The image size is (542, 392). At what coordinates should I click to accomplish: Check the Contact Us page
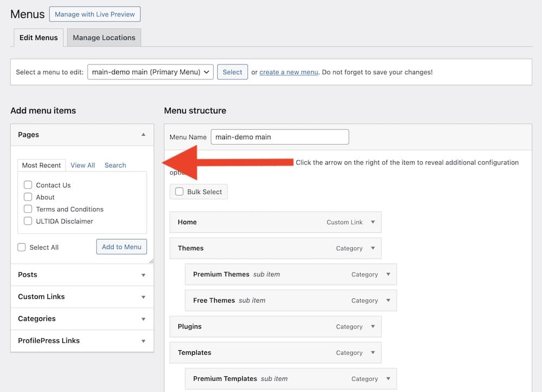[28, 185]
